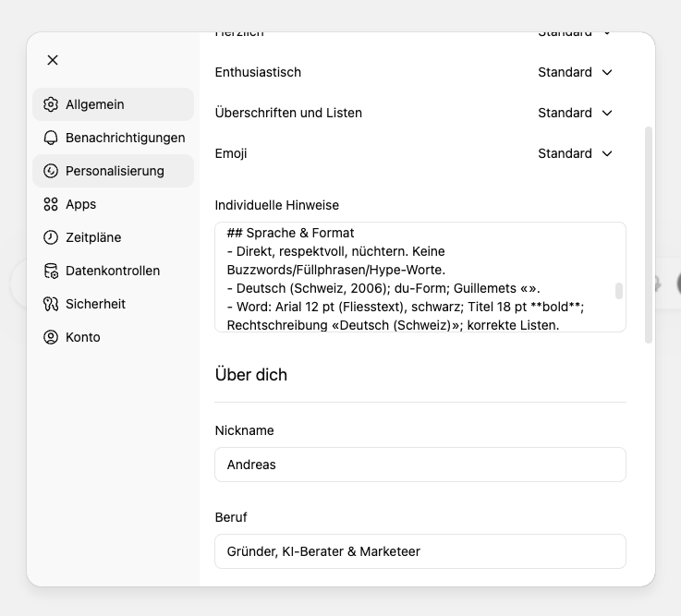Click the 'Deutsch (Schweiz, 2006)' line

pyautogui.click(x=383, y=288)
